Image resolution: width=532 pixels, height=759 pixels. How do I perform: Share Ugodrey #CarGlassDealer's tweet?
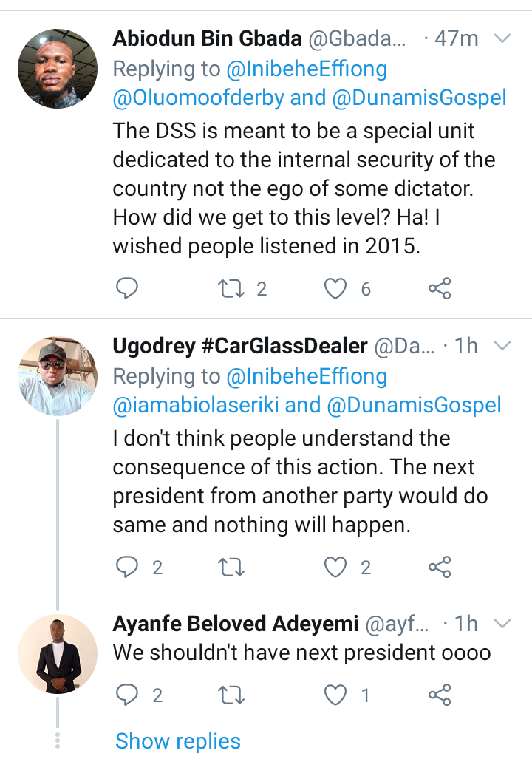440,567
